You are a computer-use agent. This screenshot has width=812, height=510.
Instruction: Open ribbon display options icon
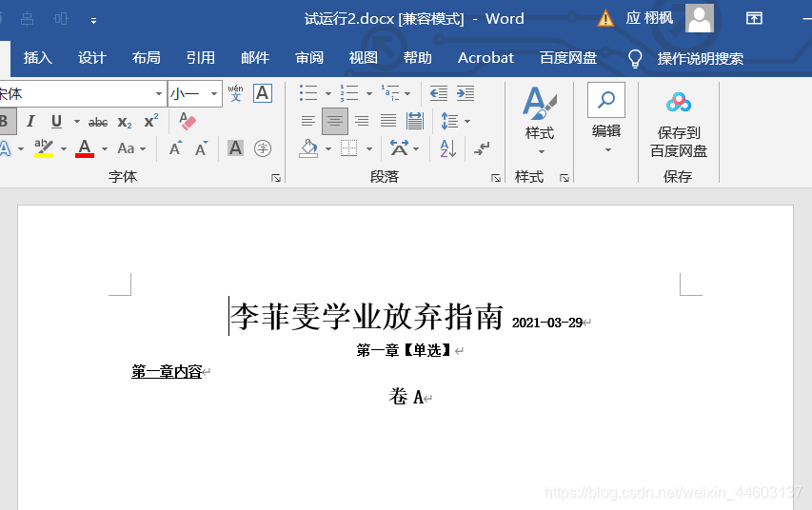click(754, 19)
